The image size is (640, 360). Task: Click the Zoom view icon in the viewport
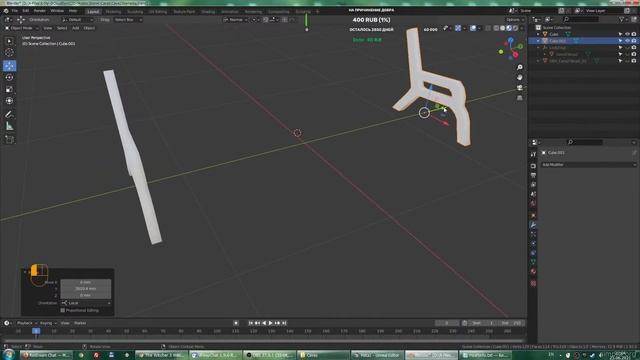point(520,67)
